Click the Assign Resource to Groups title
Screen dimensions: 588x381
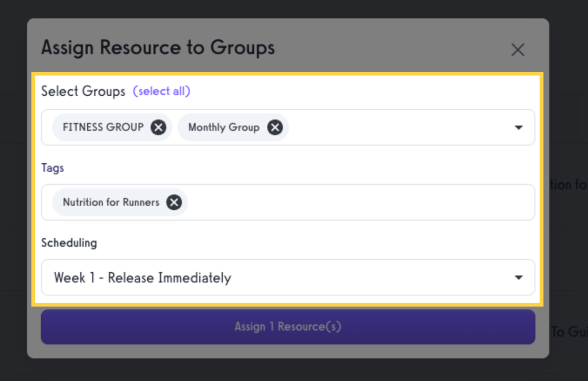tap(158, 48)
